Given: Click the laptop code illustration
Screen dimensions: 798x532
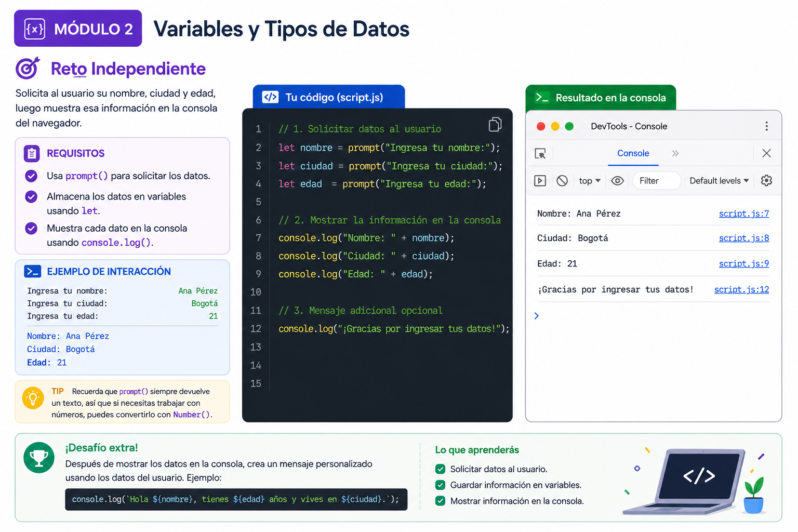Looking at the screenshot, I should point(685,481).
